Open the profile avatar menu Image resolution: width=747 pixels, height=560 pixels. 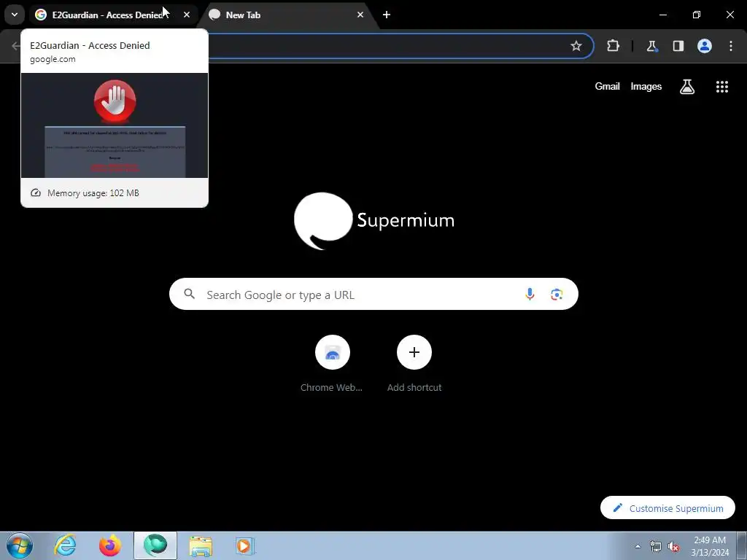[705, 46]
